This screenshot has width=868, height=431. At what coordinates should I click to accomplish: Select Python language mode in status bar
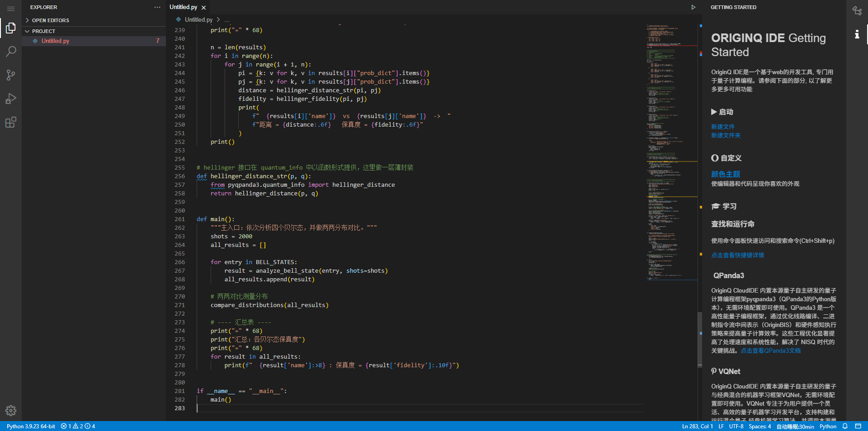828,426
